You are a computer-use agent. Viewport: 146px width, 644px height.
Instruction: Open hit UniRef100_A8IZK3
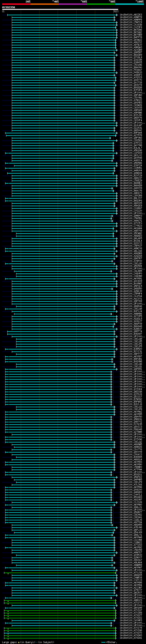[131, 15]
